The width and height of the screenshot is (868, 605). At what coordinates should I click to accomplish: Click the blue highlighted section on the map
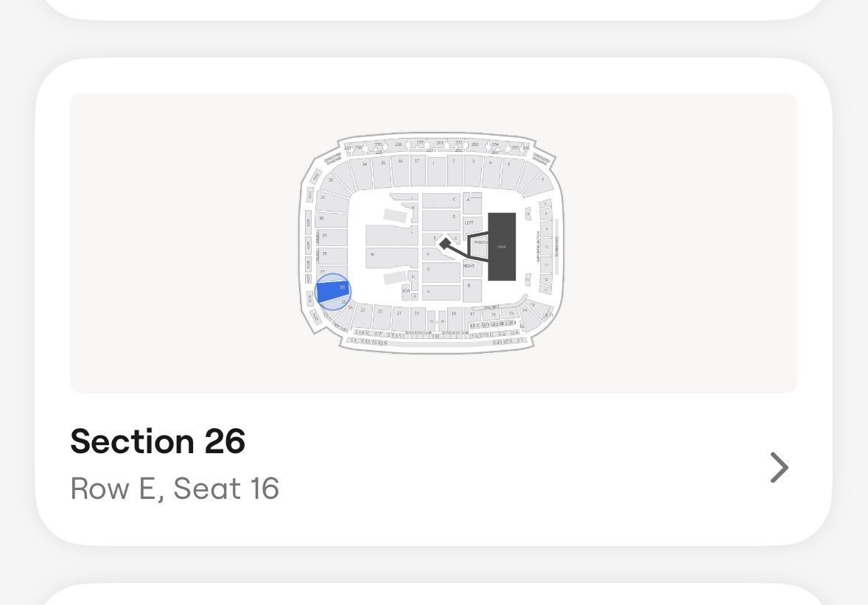click(x=332, y=288)
